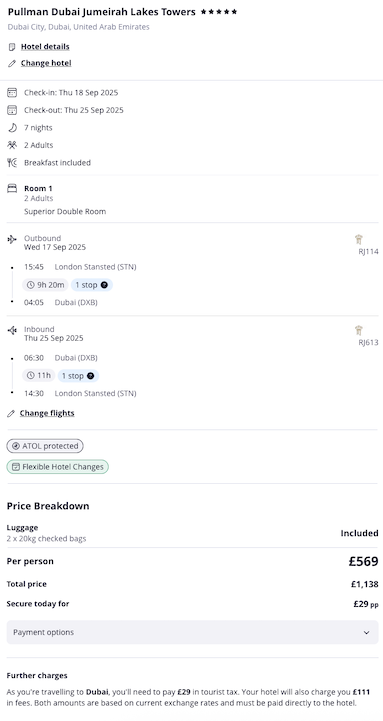This screenshot has height=721, width=383.
Task: Click the outbound flight plane icon
Action: [x=12, y=240]
